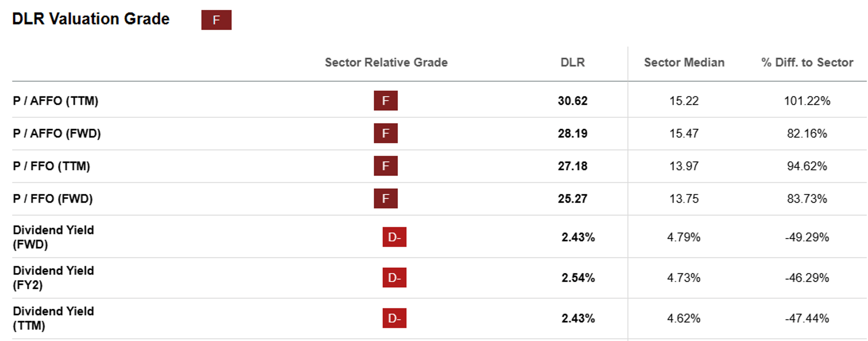Viewport: 868px width, 341px height.
Task: Click the F grade badge for P / AFFO (FWD)
Action: pos(385,133)
